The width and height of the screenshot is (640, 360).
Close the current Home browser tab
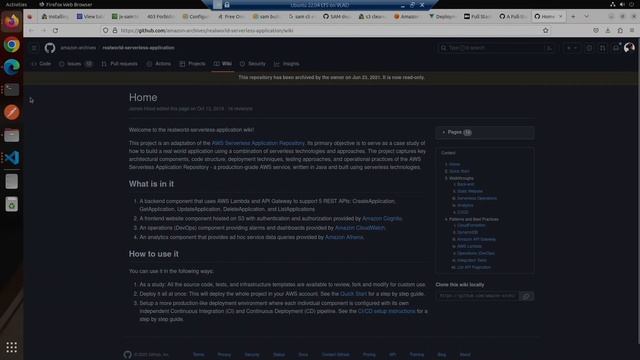(x=560, y=16)
